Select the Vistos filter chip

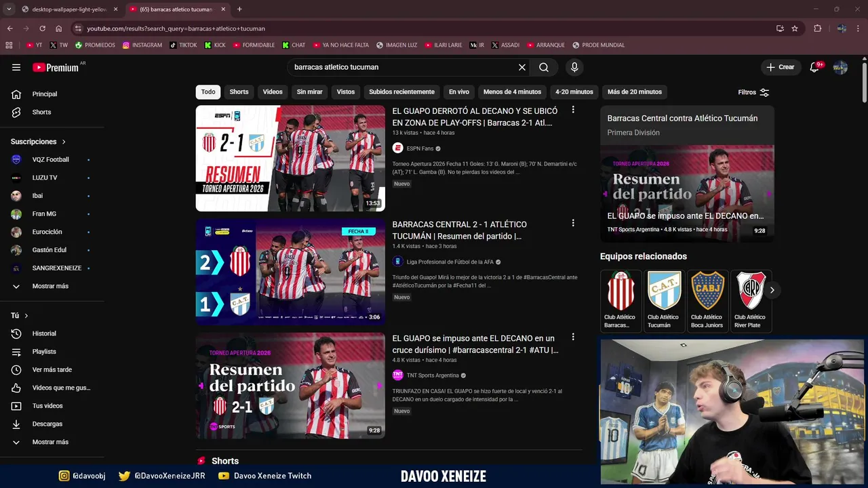(346, 91)
